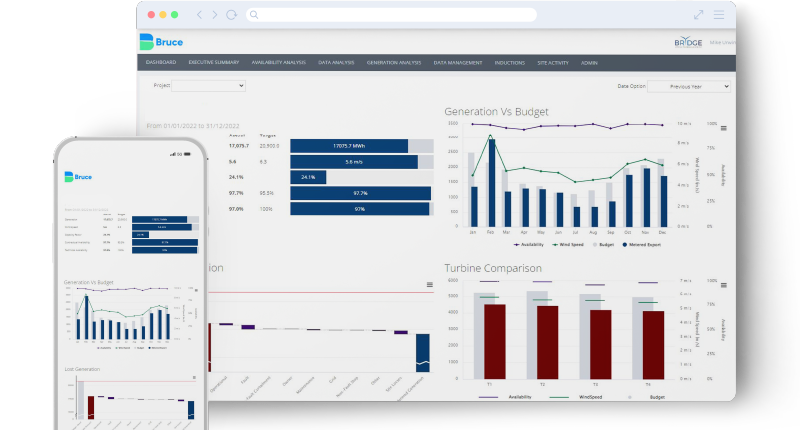
Task: Open Turbine Comparison chart menu icon
Action: point(723,285)
